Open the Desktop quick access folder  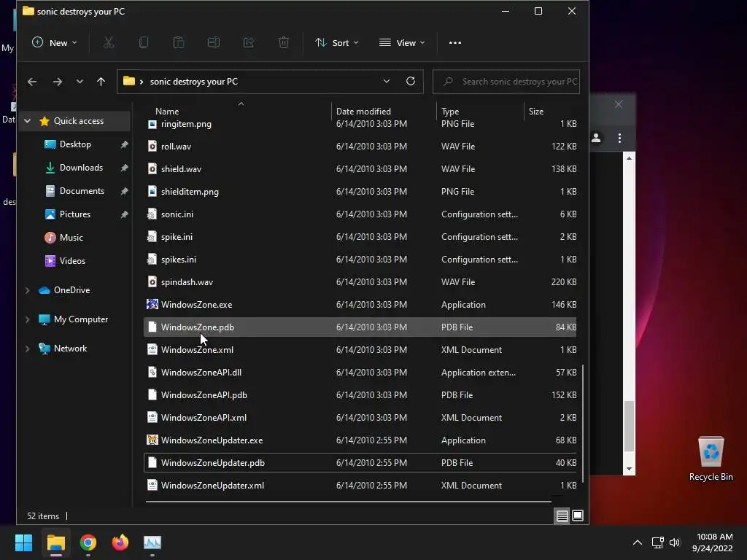tap(75, 144)
